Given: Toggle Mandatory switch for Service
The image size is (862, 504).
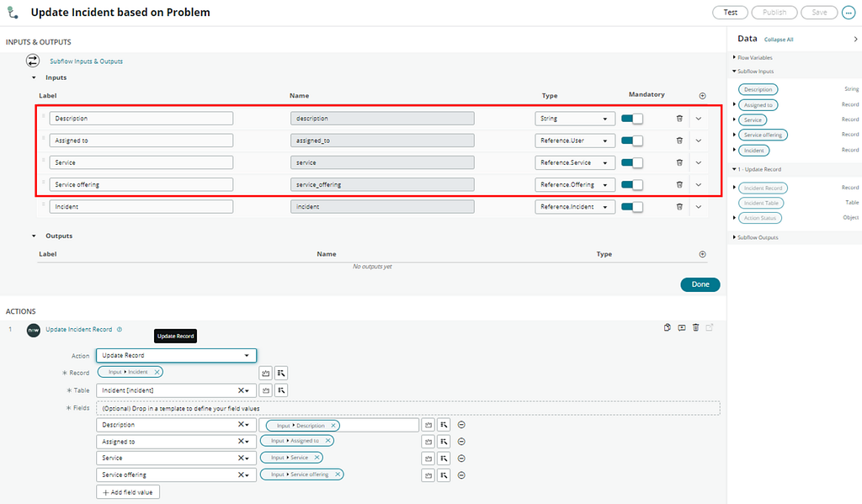Looking at the screenshot, I should pyautogui.click(x=631, y=162).
